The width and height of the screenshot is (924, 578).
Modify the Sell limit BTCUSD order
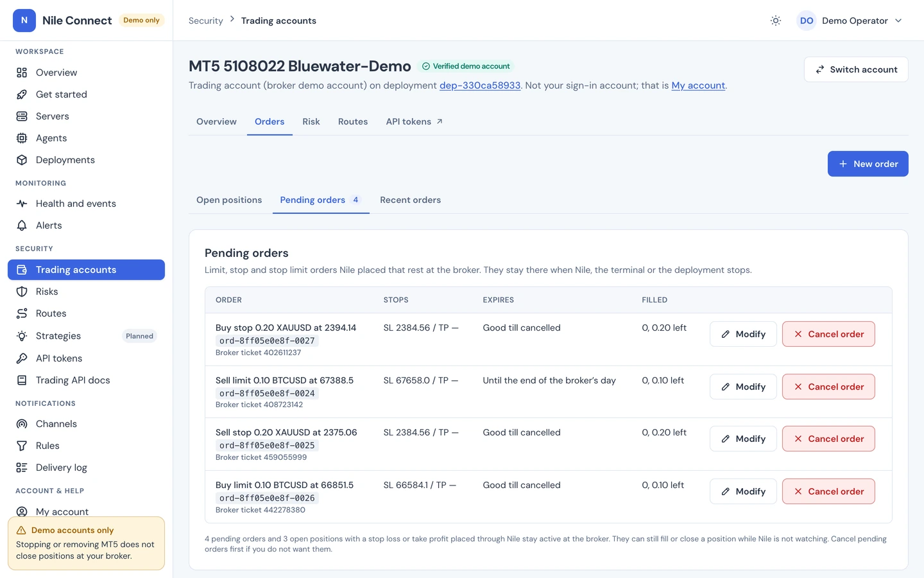tap(743, 387)
